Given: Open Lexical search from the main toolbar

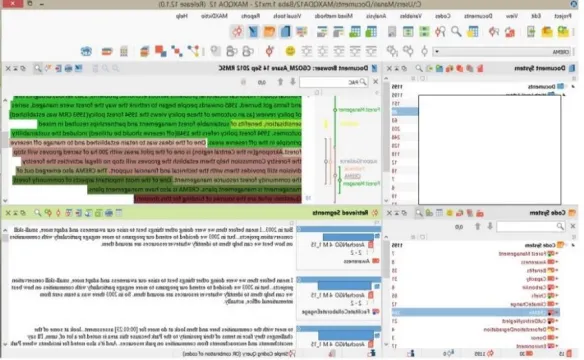Looking at the screenshot, I should [x=456, y=32].
